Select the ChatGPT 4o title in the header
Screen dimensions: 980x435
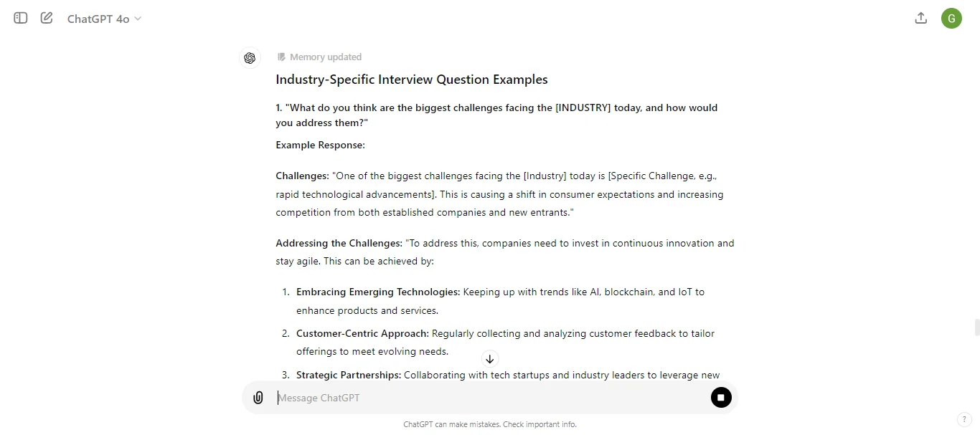98,19
